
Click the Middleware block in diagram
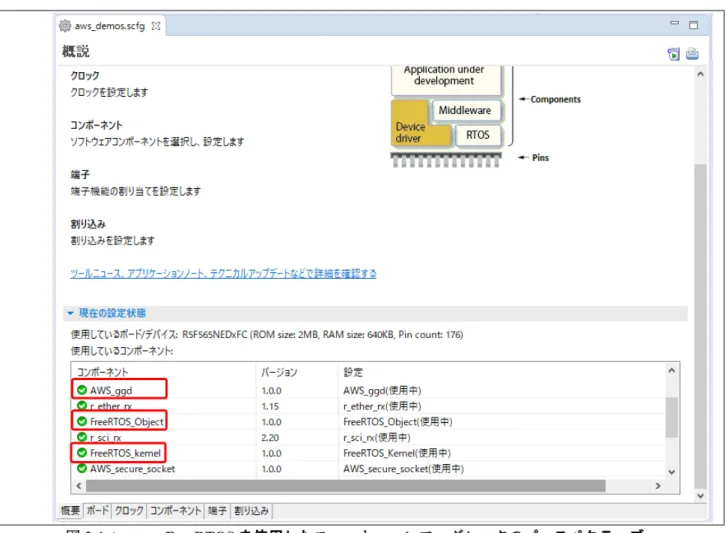[x=465, y=110]
